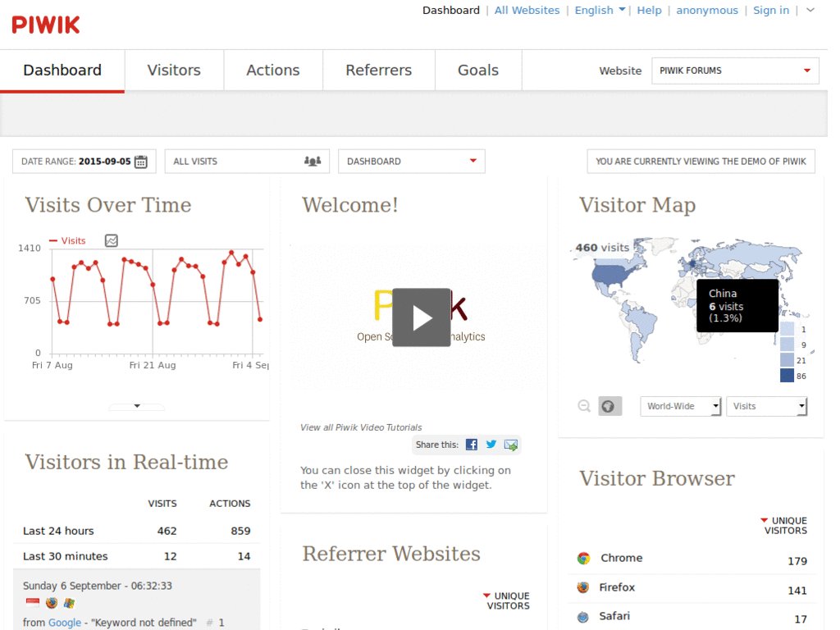Screen dimensions: 840x630
Task: Open the date range calendar icon
Action: tap(141, 162)
